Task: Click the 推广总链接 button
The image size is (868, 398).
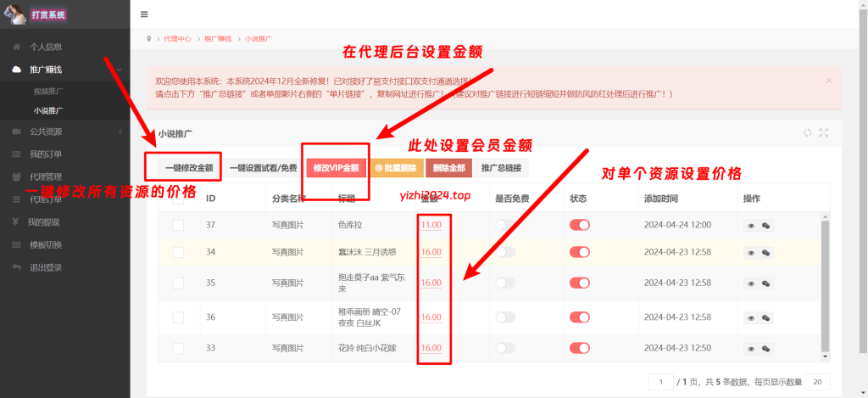Action: (x=502, y=168)
